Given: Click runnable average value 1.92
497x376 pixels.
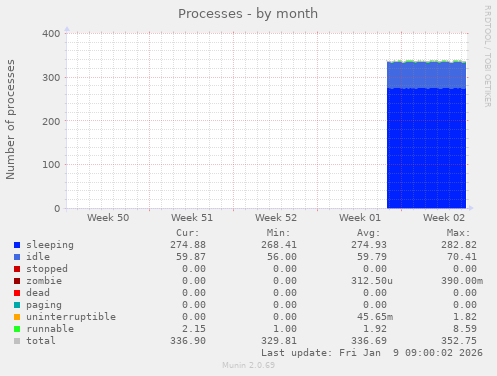Looking at the screenshot, I should coord(375,329).
